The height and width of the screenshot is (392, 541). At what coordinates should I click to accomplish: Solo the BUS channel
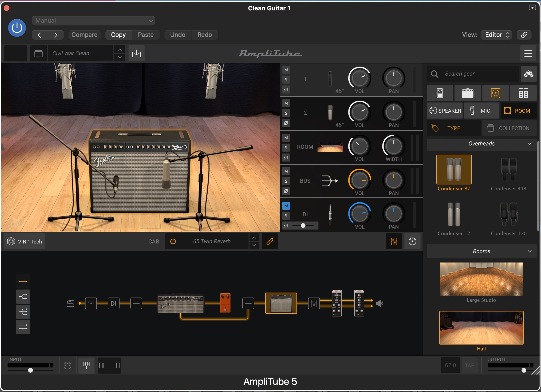tap(286, 181)
